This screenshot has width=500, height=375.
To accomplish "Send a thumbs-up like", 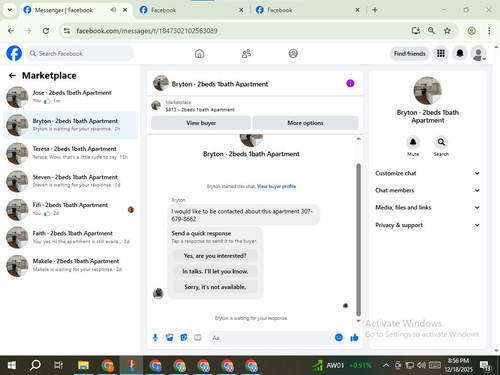I will pyautogui.click(x=354, y=338).
